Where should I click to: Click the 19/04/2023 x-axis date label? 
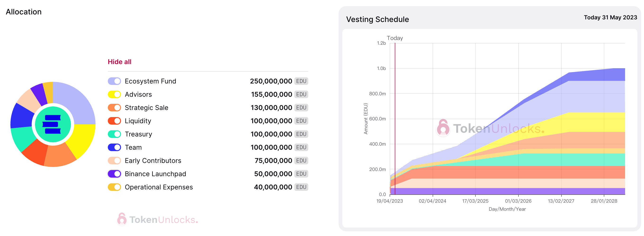pos(390,201)
